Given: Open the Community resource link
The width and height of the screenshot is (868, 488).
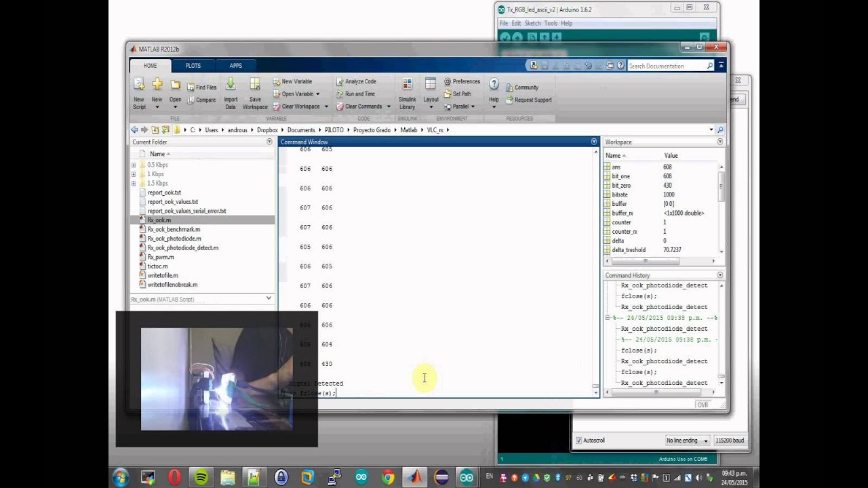Looking at the screenshot, I should coord(521,87).
